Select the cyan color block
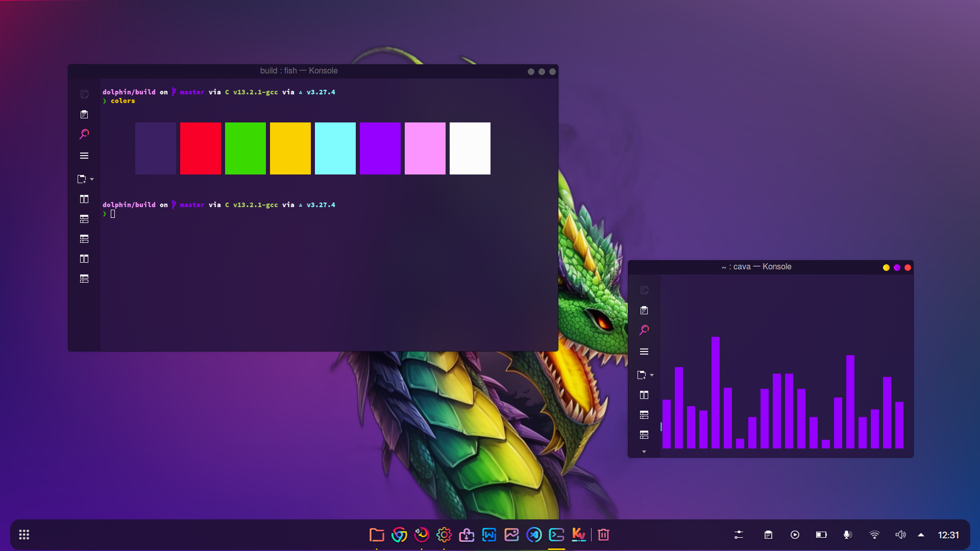 [335, 148]
